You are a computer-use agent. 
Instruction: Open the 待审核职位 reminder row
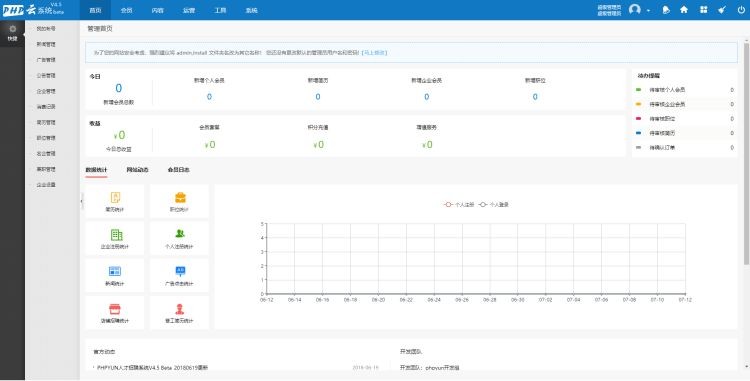[x=684, y=119]
